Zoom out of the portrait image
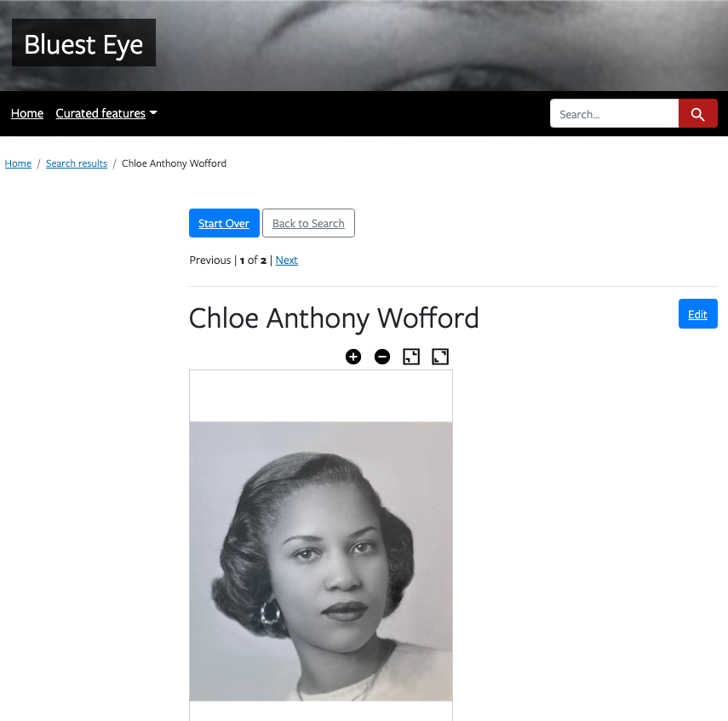 pyautogui.click(x=382, y=357)
